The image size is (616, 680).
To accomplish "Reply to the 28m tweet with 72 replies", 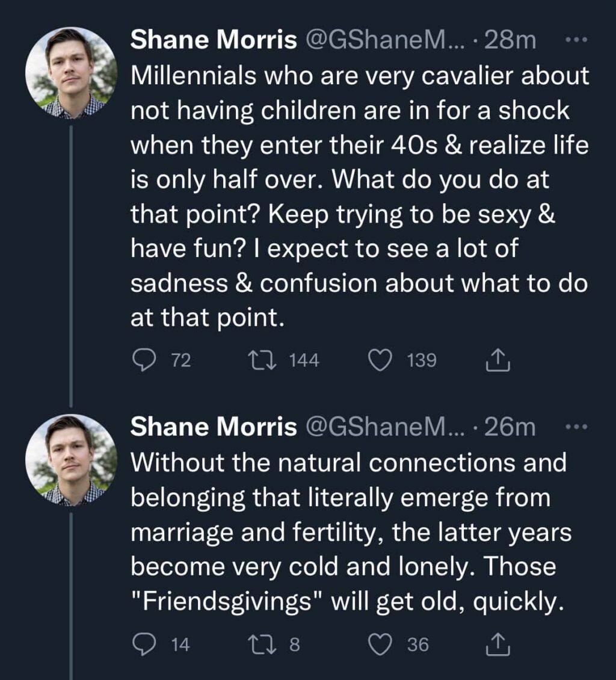I will pyautogui.click(x=144, y=360).
